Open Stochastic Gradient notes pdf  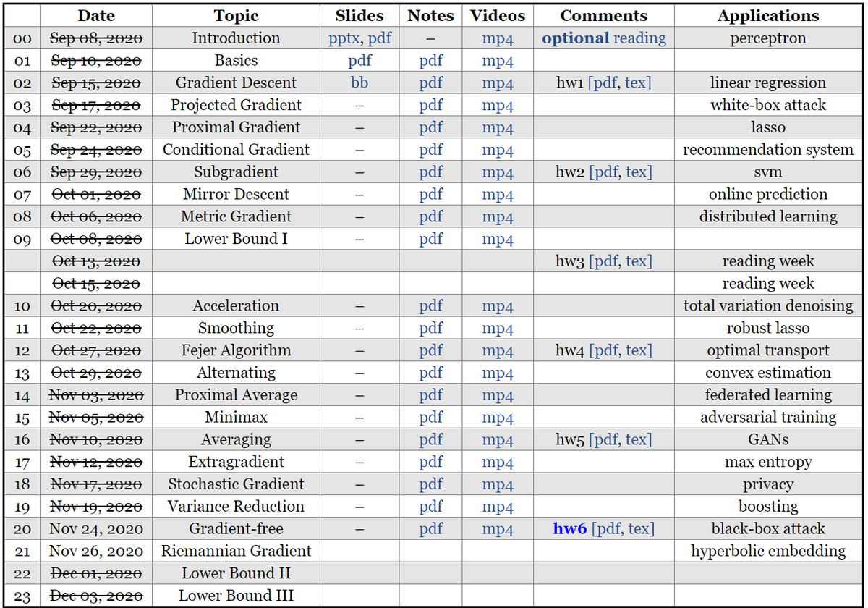431,485
